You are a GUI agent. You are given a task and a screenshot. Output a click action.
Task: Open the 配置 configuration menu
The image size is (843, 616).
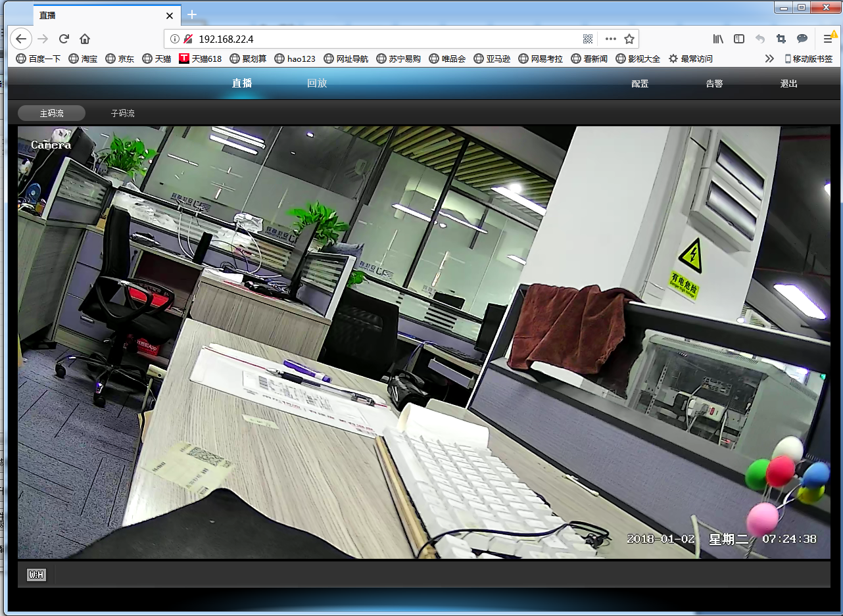[x=640, y=83]
